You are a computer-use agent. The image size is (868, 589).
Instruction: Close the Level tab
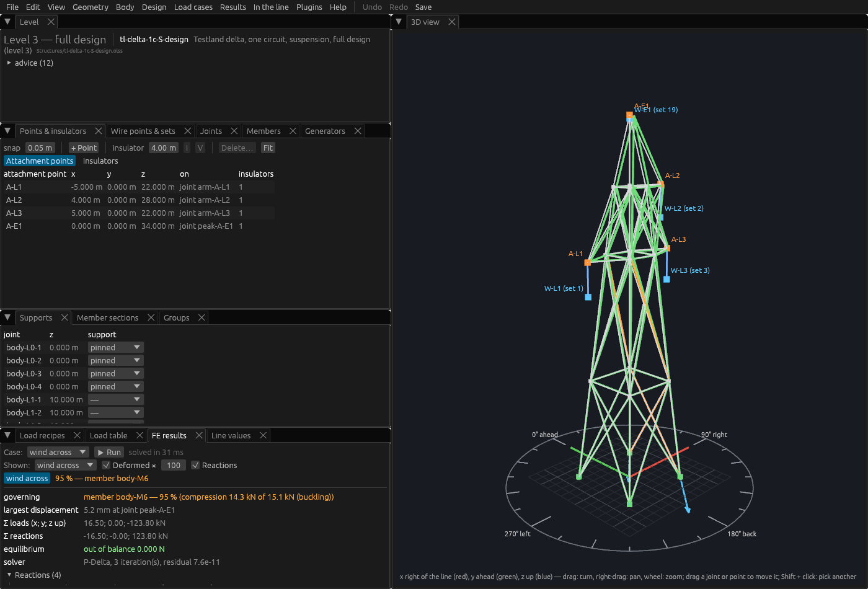[51, 22]
